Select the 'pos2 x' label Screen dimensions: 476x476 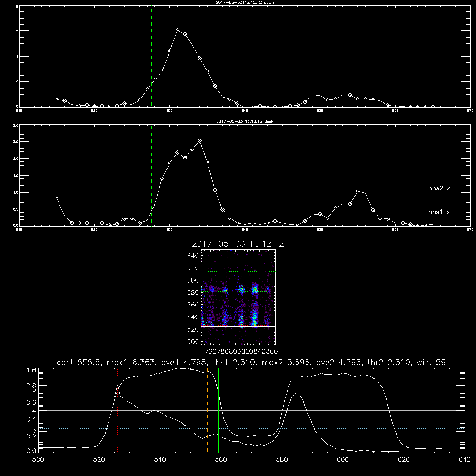(439, 188)
